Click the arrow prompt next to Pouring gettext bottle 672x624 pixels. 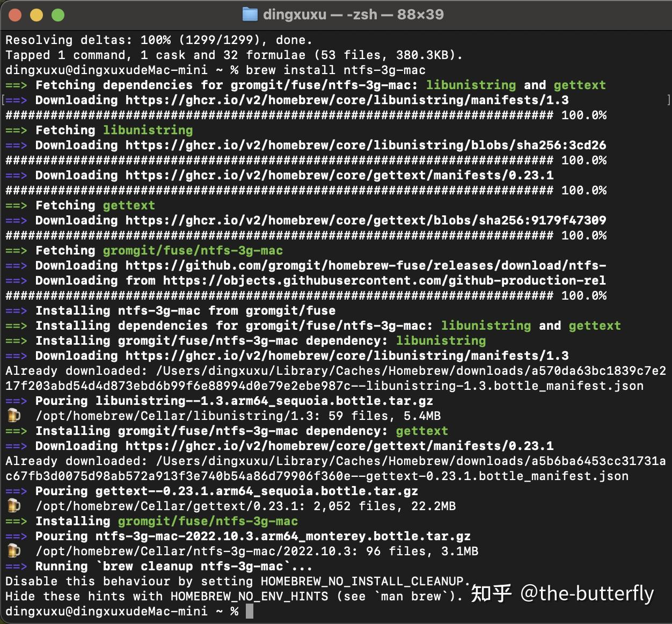coord(16,491)
